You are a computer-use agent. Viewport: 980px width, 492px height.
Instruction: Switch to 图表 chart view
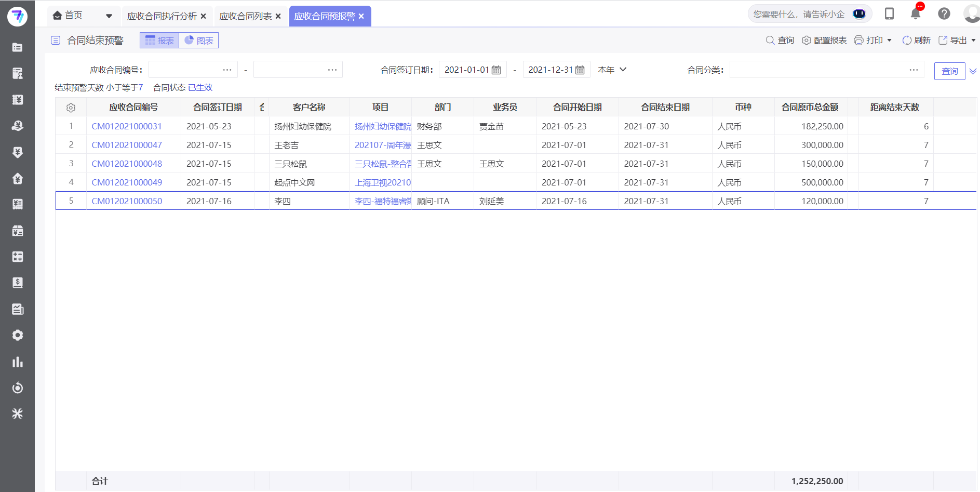(199, 40)
